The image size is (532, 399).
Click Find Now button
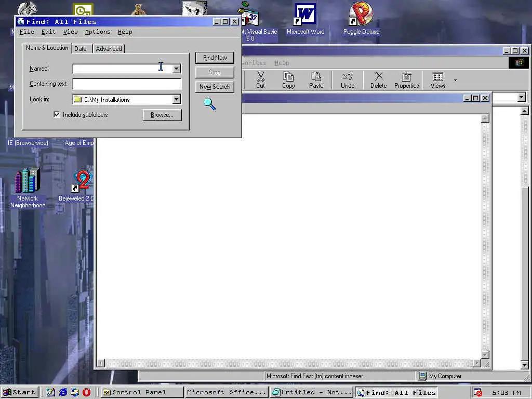click(x=215, y=58)
